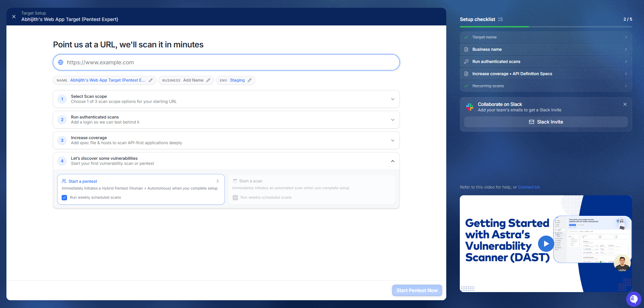Click the Slack Invite button
This screenshot has width=644, height=308.
tap(546, 122)
